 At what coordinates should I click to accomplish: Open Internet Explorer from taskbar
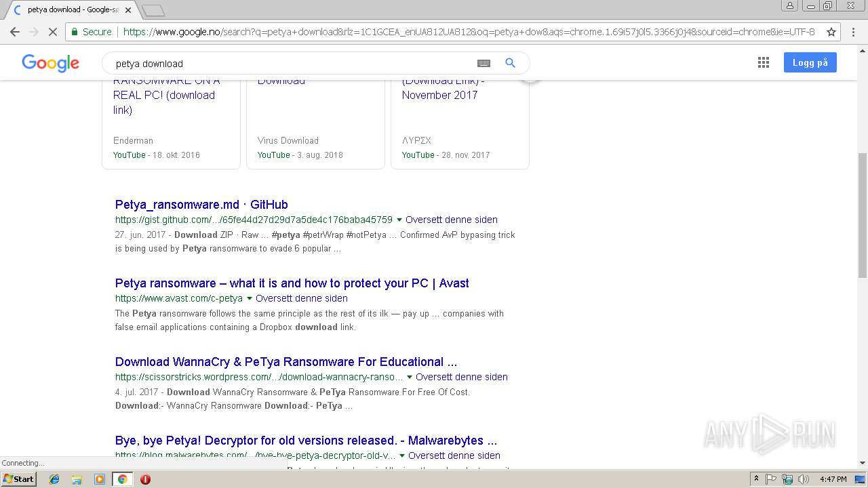(54, 479)
